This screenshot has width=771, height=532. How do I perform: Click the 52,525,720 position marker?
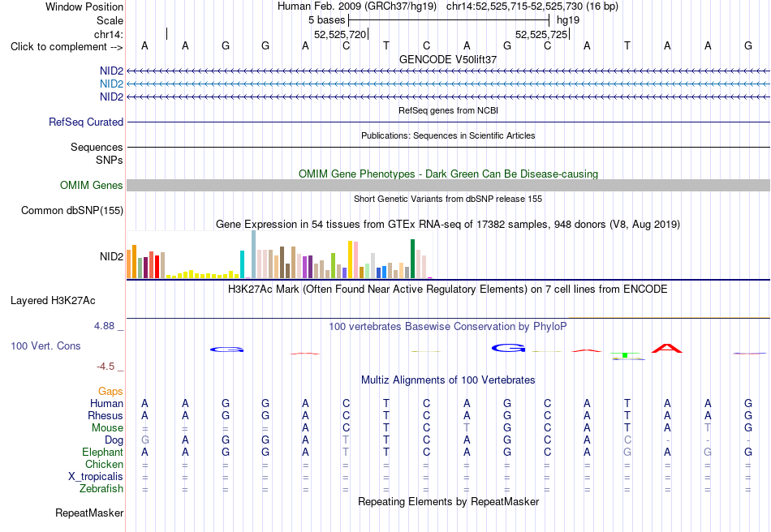tap(340, 34)
